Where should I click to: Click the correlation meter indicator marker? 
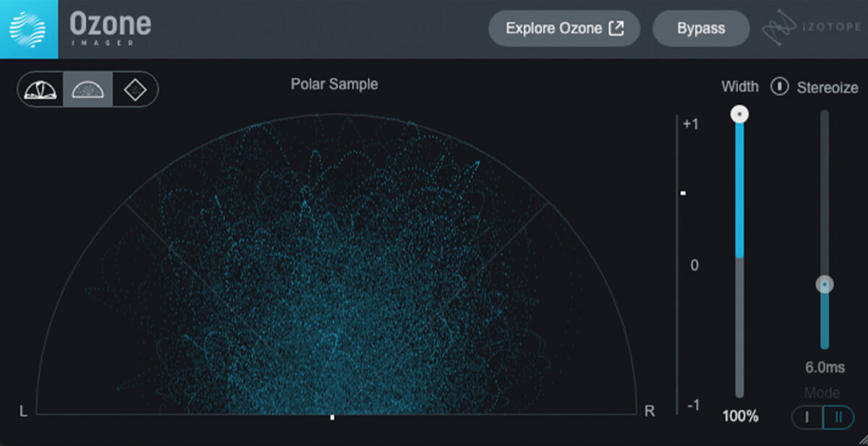click(x=683, y=193)
